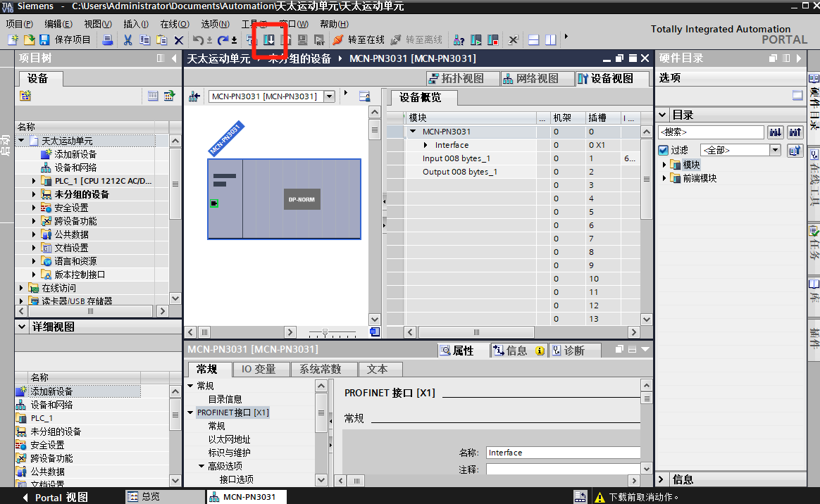The width and height of the screenshot is (820, 504).
Task: Expand 安全设置 tree node
Action: tap(34, 208)
